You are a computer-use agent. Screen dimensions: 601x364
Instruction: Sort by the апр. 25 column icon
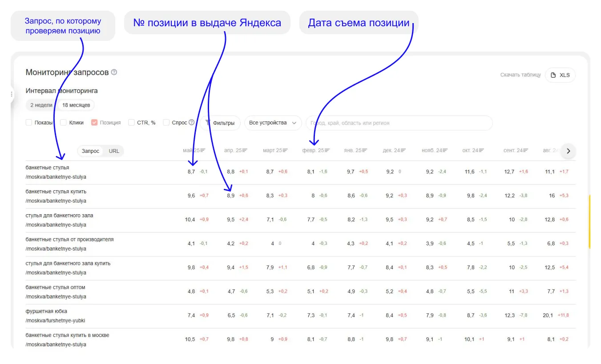tap(244, 151)
